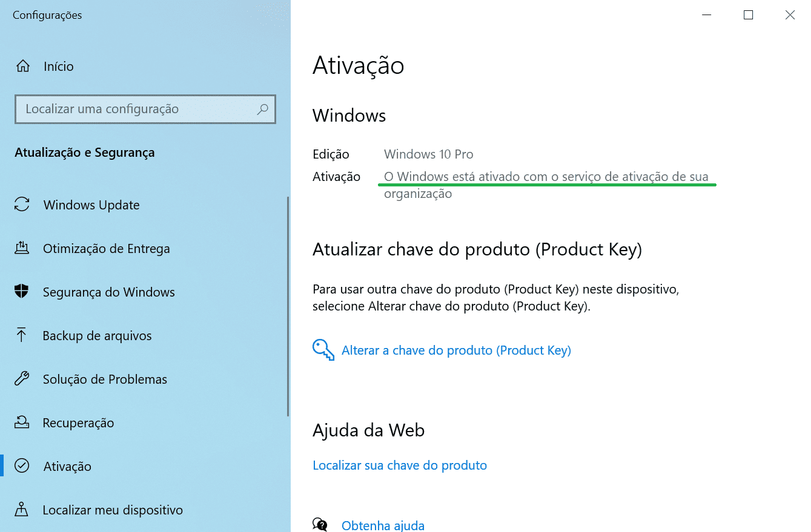Open Alterar a chave do produto link
Screen dimensions: 811x532
(x=455, y=350)
